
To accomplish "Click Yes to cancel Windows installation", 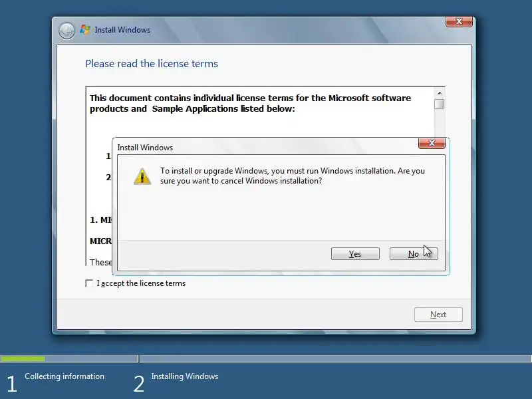I will 355,254.
